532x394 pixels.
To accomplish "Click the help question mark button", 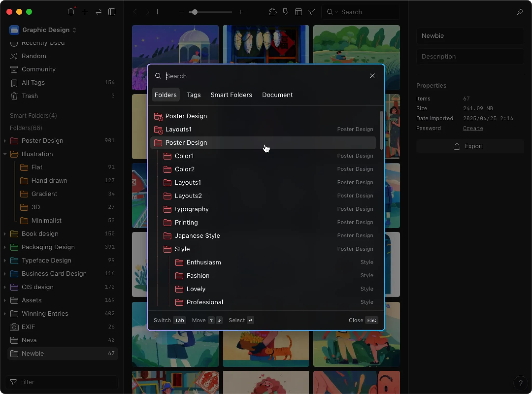I will tap(520, 383).
